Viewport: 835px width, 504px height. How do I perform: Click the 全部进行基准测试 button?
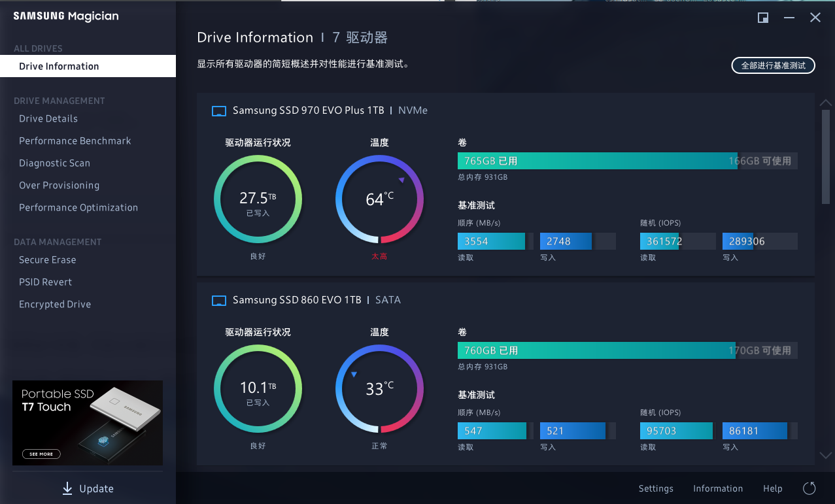click(773, 65)
